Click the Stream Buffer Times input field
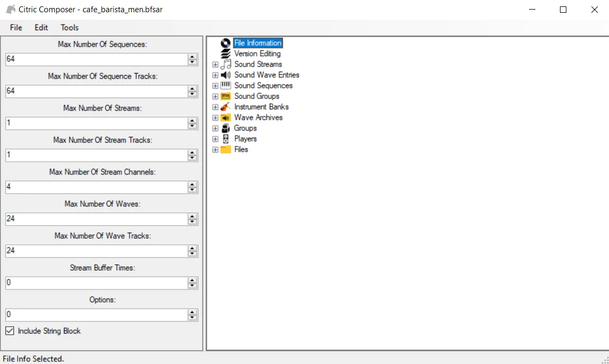 pos(96,283)
